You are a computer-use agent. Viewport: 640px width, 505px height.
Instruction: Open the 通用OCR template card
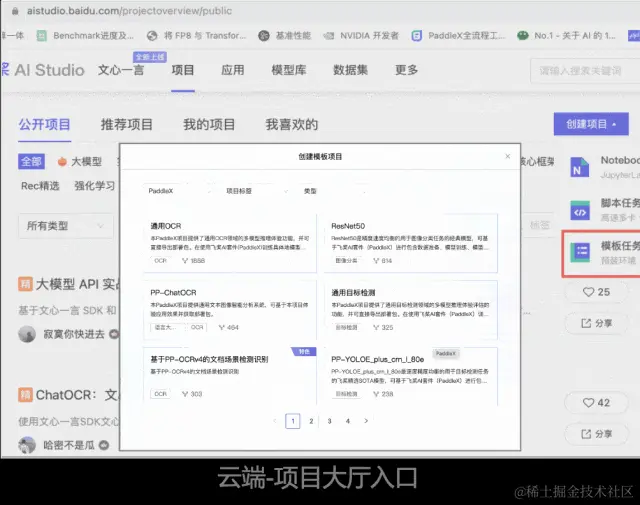coord(230,242)
